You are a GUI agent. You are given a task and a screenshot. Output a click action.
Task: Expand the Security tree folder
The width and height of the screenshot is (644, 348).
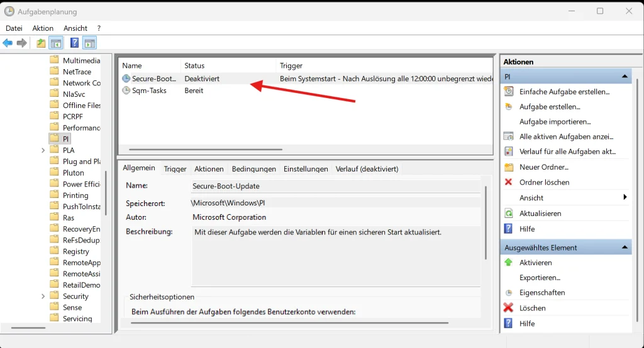43,296
